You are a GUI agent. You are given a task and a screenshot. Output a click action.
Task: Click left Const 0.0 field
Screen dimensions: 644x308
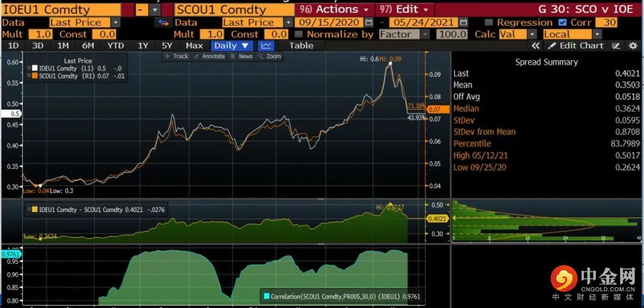104,35
